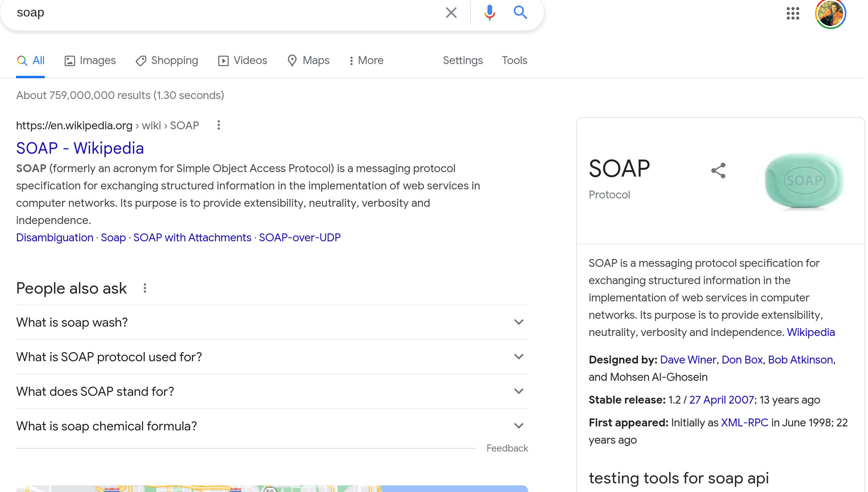The height and width of the screenshot is (492, 868).
Task: Click the About 759,000,000 results text
Action: pyautogui.click(x=120, y=95)
